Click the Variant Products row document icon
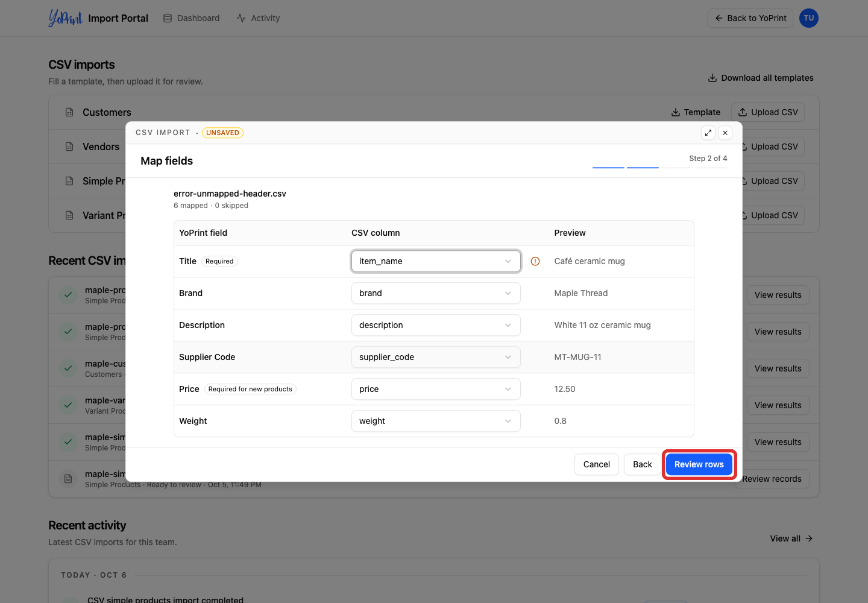This screenshot has width=868, height=603. point(69,215)
